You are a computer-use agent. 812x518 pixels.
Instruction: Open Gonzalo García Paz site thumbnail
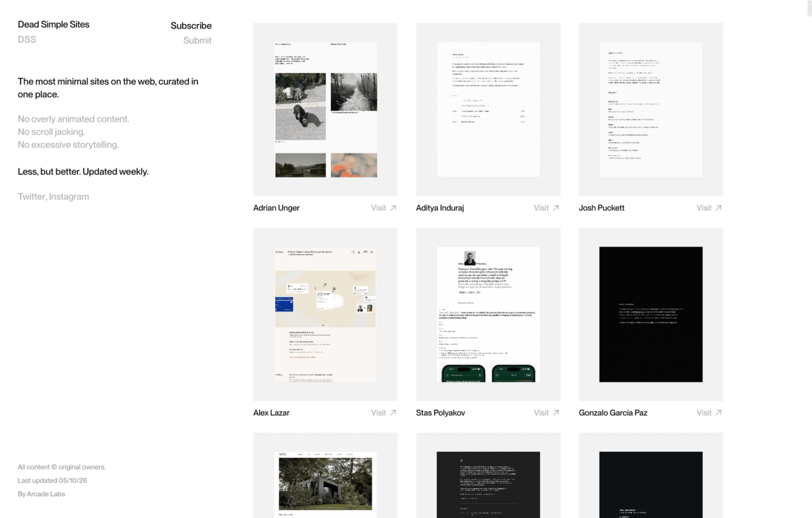click(x=651, y=314)
